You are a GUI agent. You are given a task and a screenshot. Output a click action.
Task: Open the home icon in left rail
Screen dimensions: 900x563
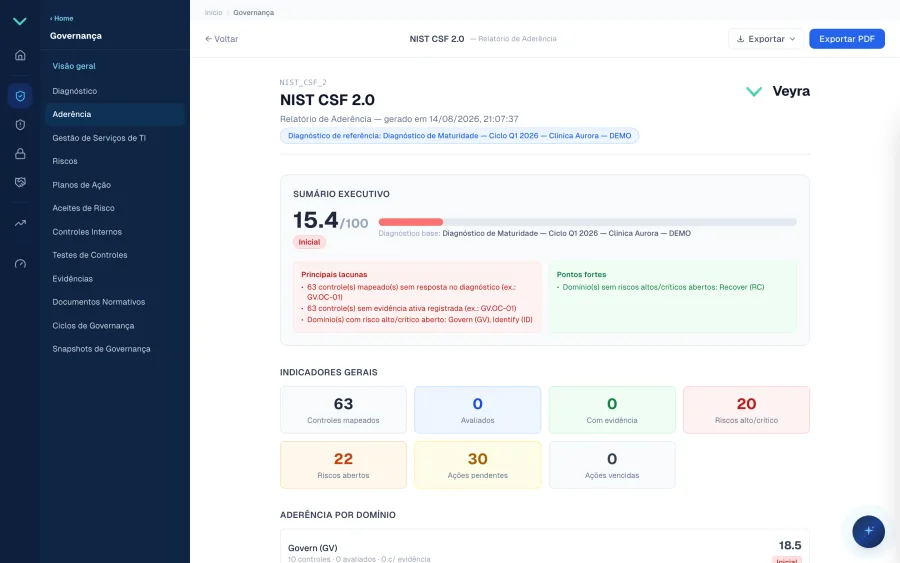pyautogui.click(x=20, y=55)
